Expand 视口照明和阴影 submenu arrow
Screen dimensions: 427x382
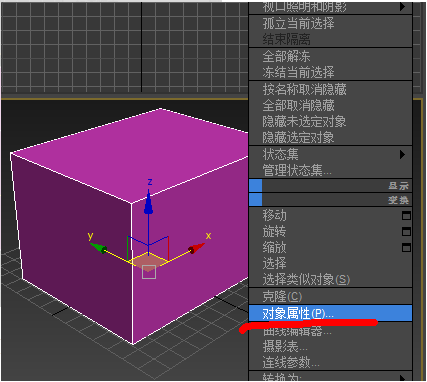pos(403,6)
